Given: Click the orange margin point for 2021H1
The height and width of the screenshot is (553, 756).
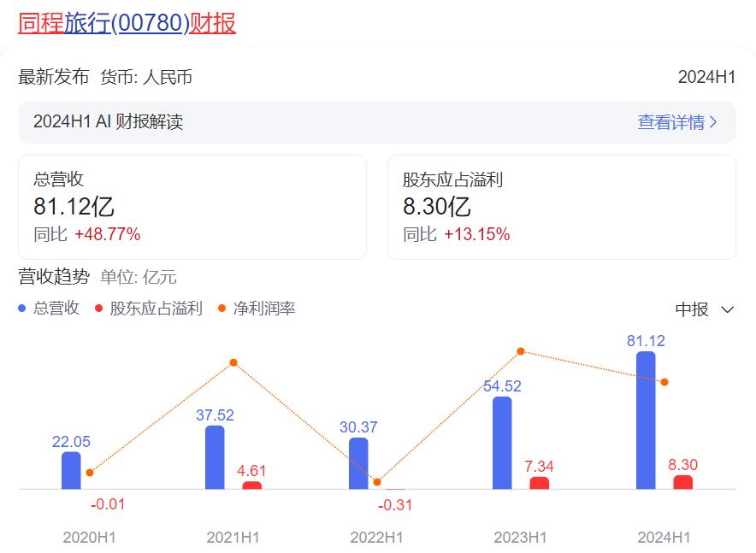Looking at the screenshot, I should pyautogui.click(x=233, y=362).
